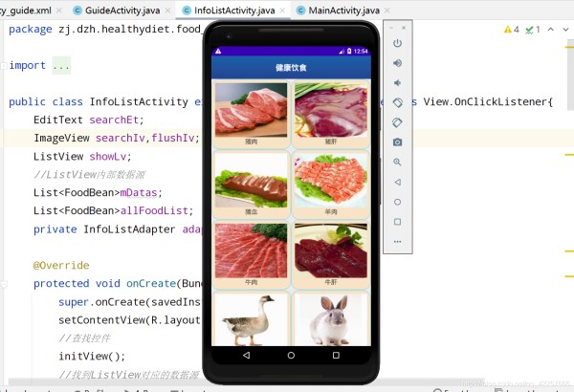The image size is (574, 392).
Task: Click the mDatas field name
Action: 139,192
